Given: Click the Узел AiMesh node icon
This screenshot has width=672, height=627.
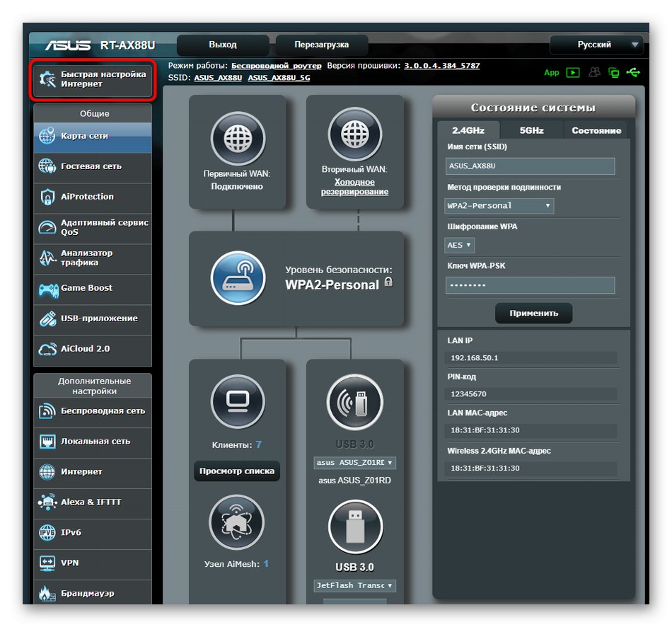Looking at the screenshot, I should pos(236,522).
